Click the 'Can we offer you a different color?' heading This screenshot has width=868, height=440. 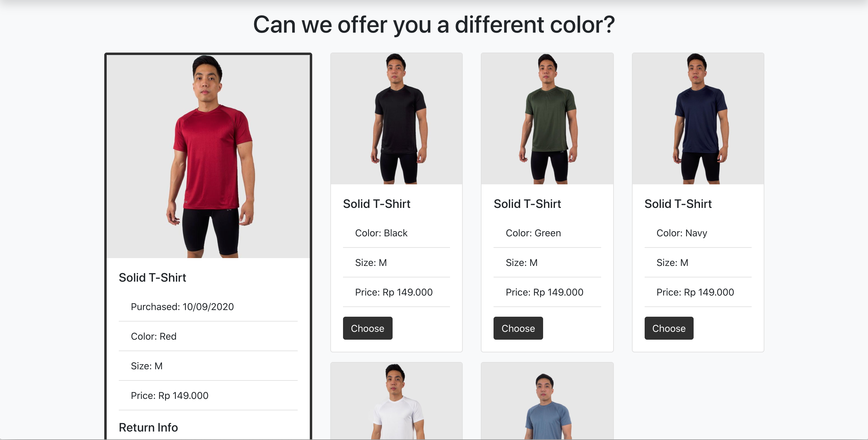[434, 25]
